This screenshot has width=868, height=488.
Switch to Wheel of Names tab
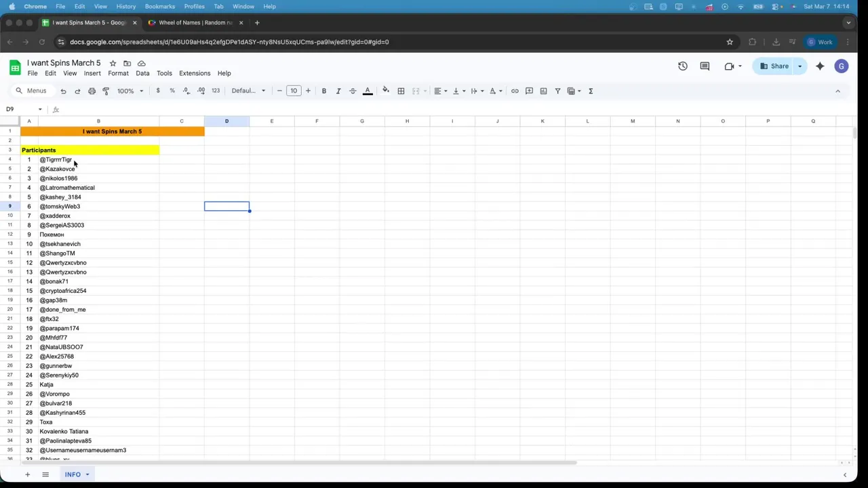[x=195, y=22]
